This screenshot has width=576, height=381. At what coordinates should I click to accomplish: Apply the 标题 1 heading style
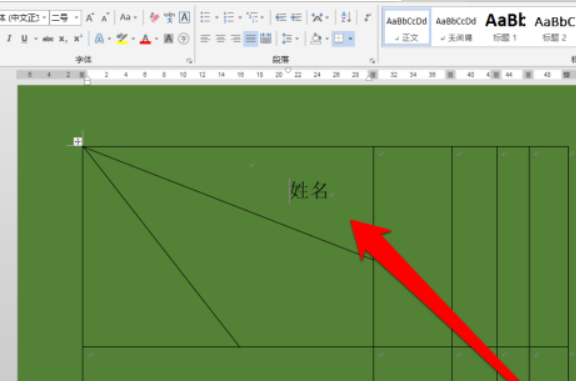[x=505, y=28]
